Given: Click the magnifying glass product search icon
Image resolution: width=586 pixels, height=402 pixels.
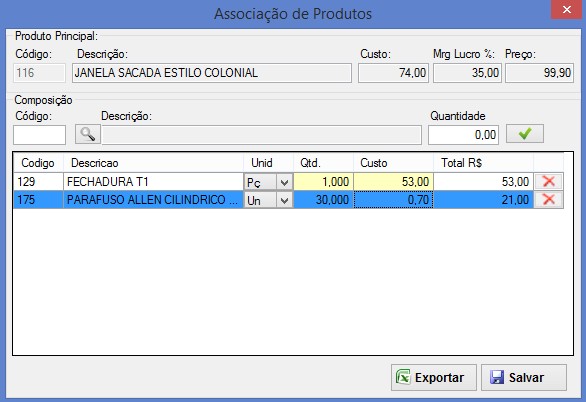Looking at the screenshot, I should (x=87, y=134).
